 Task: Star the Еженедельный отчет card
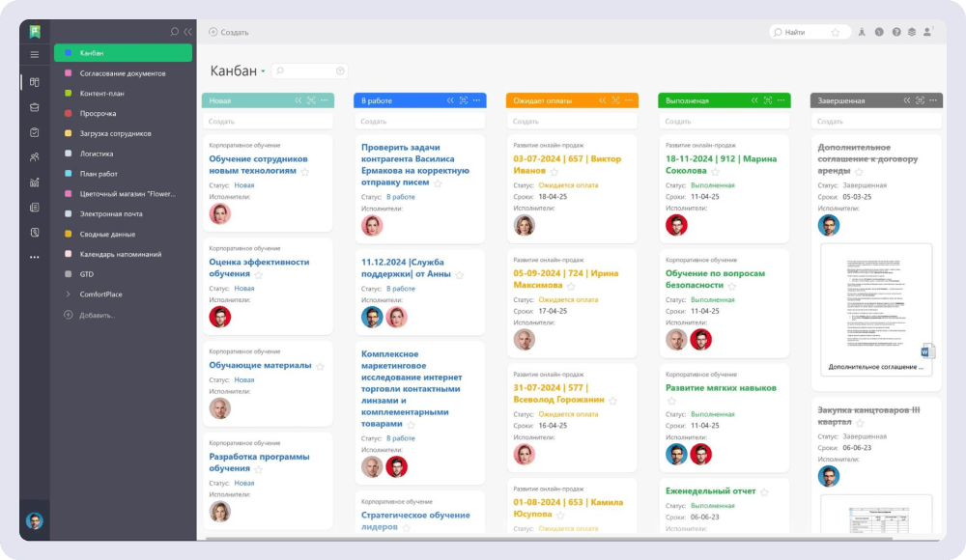[764, 491]
